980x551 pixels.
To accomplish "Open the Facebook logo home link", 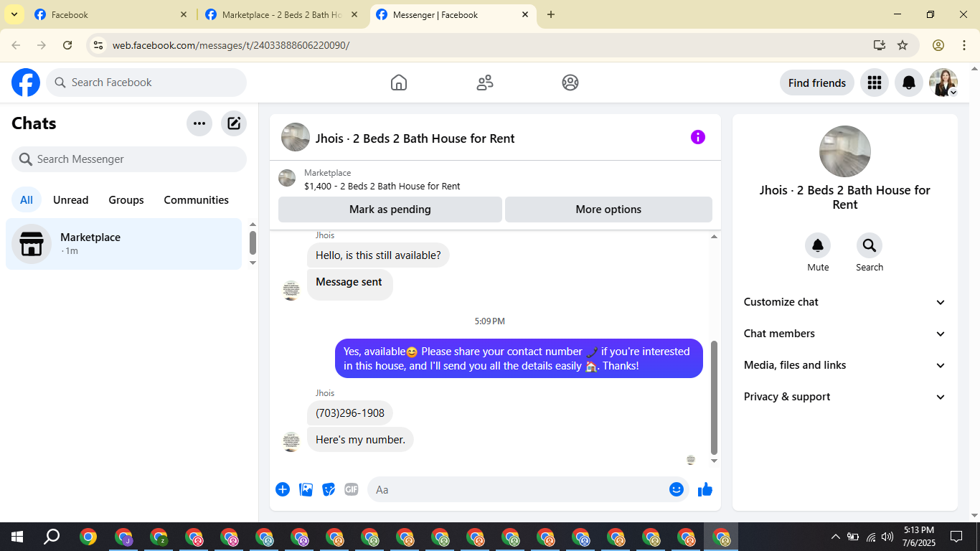I will [26, 83].
